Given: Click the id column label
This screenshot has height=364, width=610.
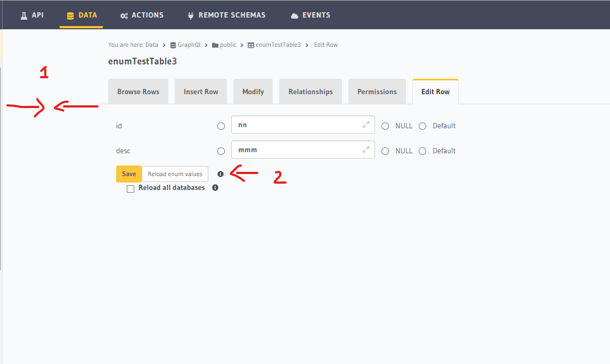Looking at the screenshot, I should pos(119,126).
